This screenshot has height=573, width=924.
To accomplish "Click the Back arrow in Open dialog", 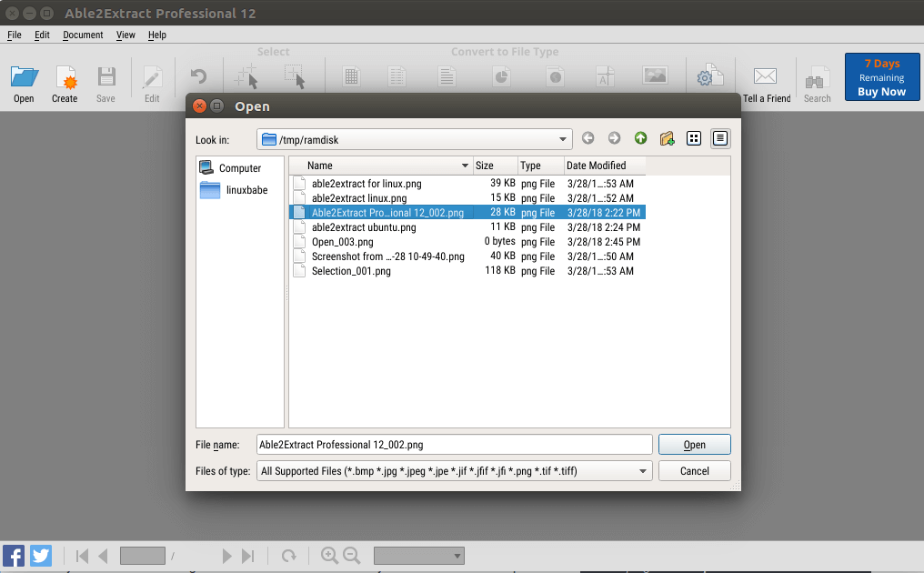I will pyautogui.click(x=588, y=138).
